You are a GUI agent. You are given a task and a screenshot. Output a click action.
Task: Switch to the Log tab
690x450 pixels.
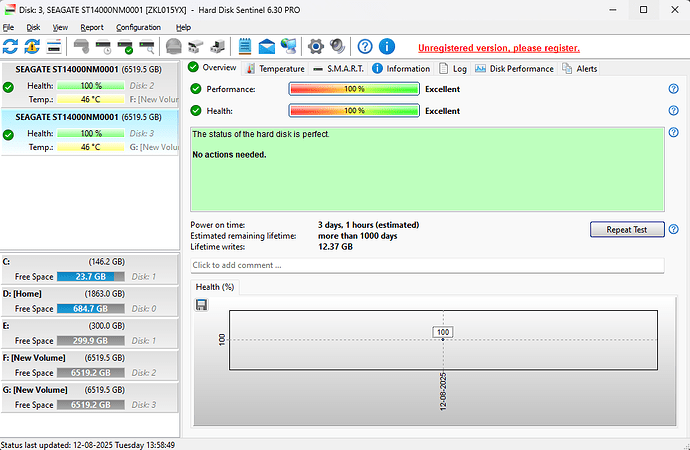coord(453,69)
